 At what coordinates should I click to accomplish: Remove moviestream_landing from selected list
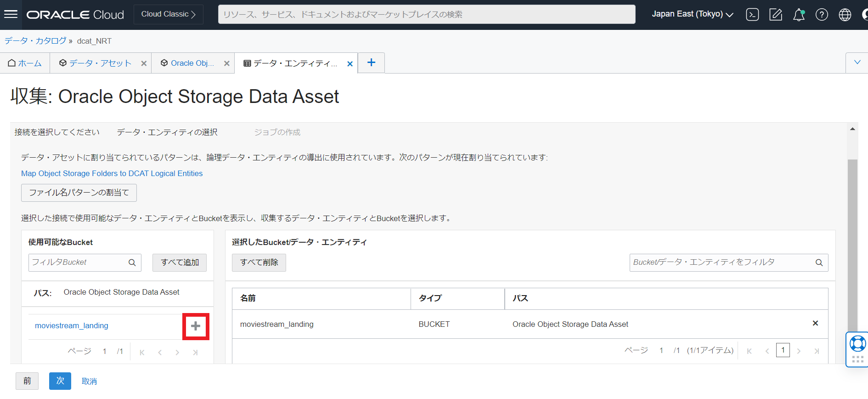point(815,323)
